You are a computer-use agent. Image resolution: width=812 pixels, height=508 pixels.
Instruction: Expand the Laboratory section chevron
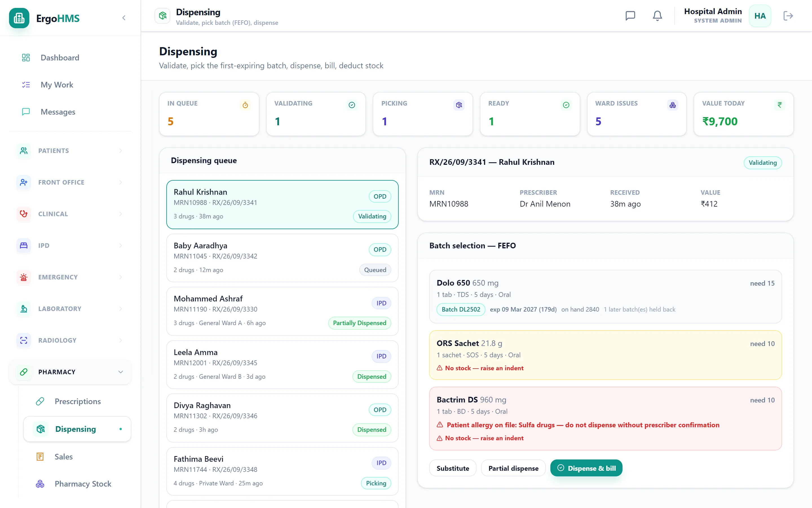click(120, 308)
